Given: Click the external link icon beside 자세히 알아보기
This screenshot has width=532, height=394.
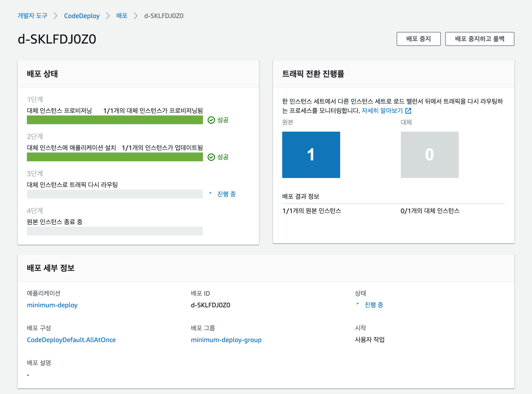Looking at the screenshot, I should [408, 111].
